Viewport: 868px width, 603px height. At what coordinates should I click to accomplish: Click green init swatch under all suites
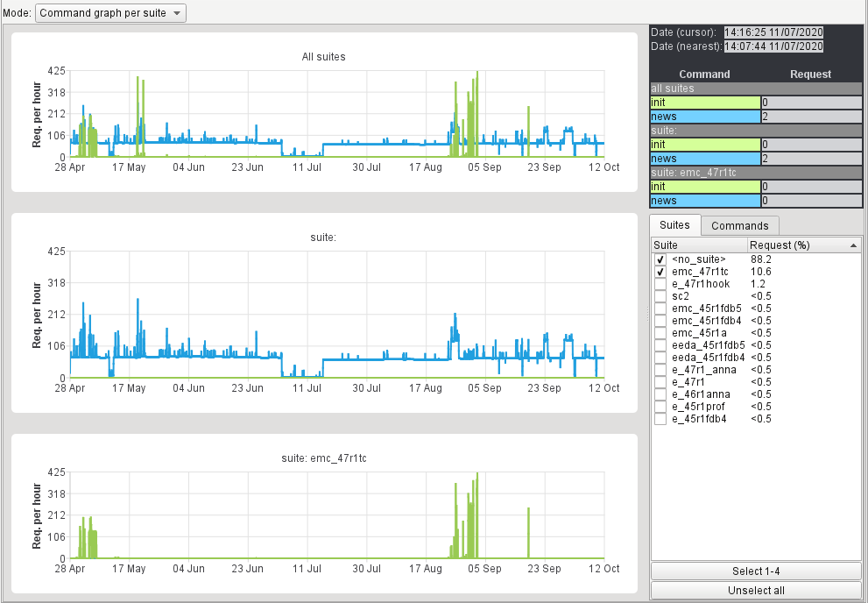pyautogui.click(x=705, y=103)
